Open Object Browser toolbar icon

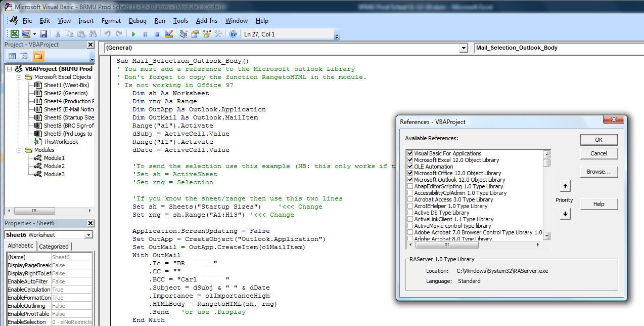click(206, 34)
